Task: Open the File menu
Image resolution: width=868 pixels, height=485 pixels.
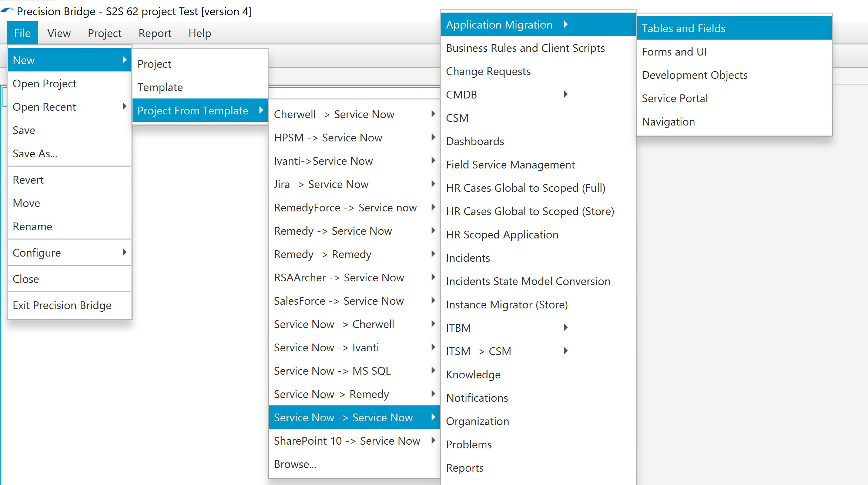Action: 22,33
